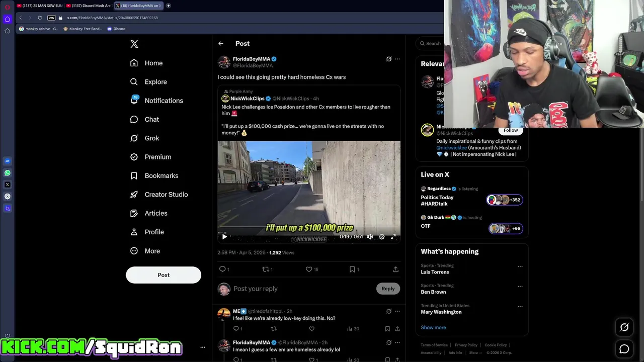Open a new browser tab
644x362 pixels.
pyautogui.click(x=169, y=6)
